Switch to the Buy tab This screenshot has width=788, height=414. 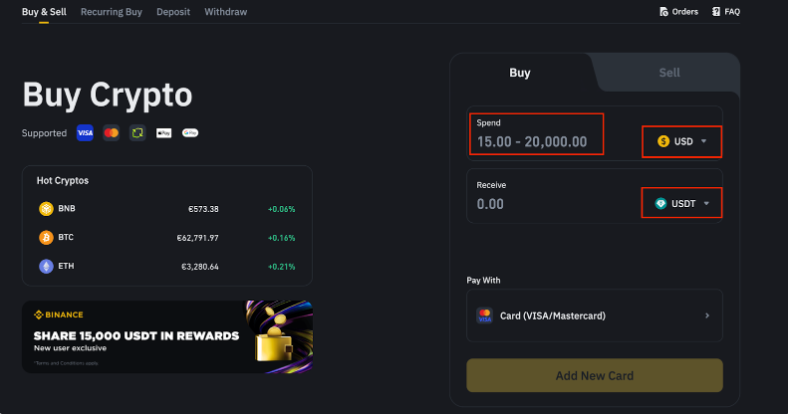520,73
